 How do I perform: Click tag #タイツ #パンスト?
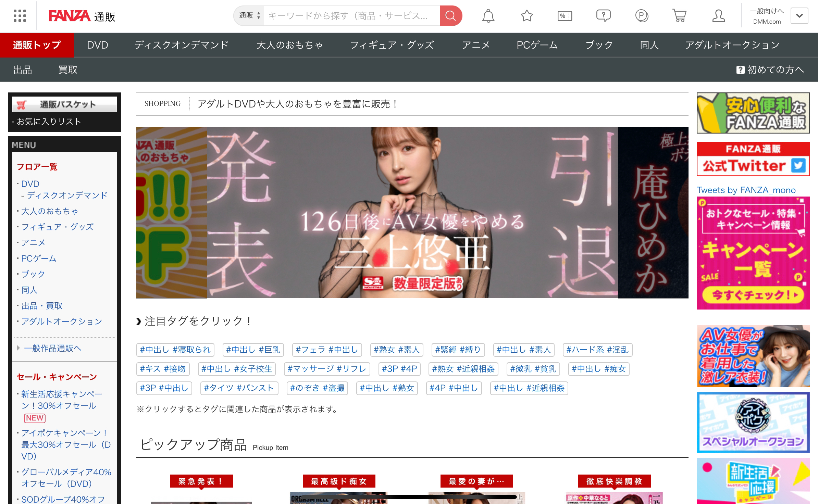tap(239, 388)
